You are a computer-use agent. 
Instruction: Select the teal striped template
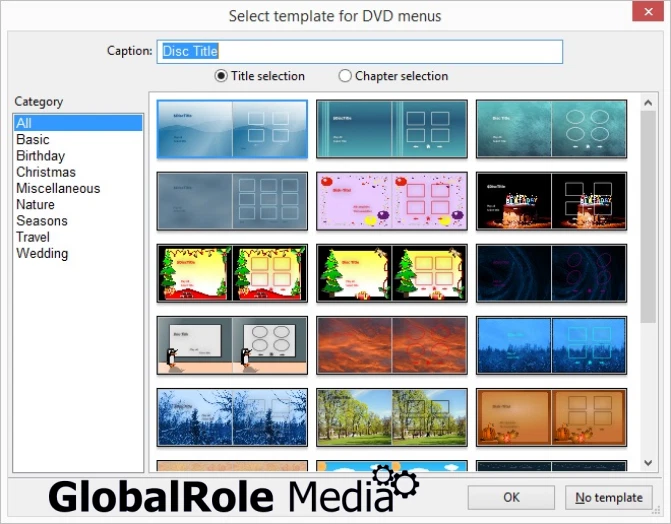pyautogui.click(x=392, y=129)
